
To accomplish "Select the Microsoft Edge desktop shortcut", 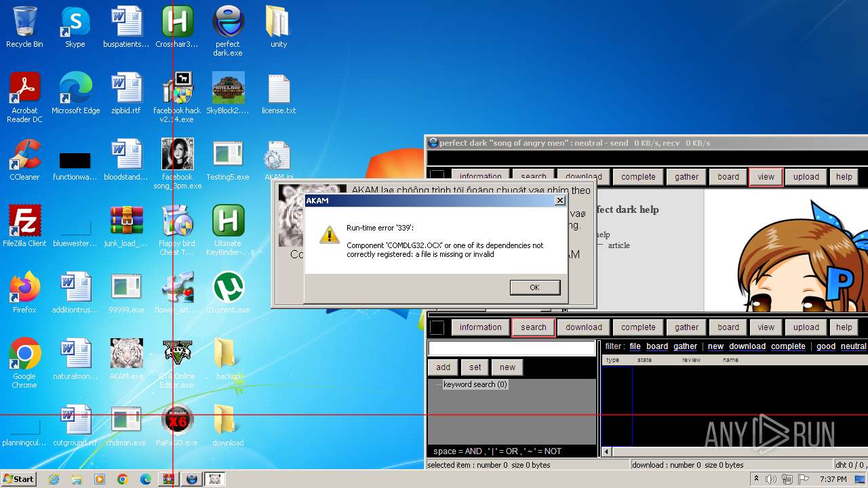I will [75, 94].
